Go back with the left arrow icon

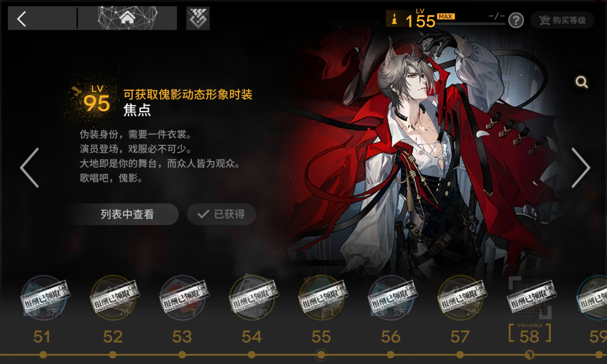(x=22, y=19)
